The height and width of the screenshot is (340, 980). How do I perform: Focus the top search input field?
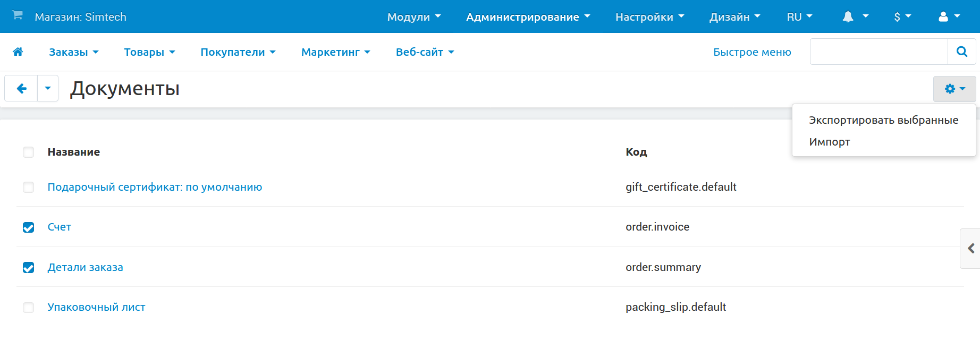click(x=878, y=52)
